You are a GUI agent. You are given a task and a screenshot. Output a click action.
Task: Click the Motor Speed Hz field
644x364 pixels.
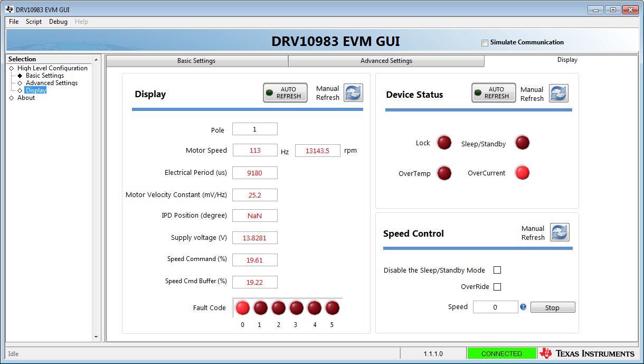coord(255,150)
